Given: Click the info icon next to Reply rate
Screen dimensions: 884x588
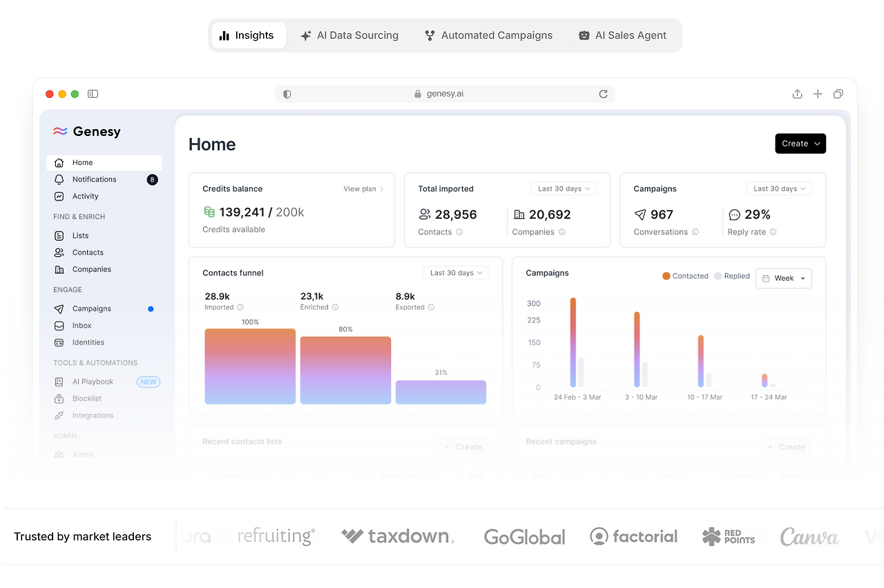Looking at the screenshot, I should point(773,232).
